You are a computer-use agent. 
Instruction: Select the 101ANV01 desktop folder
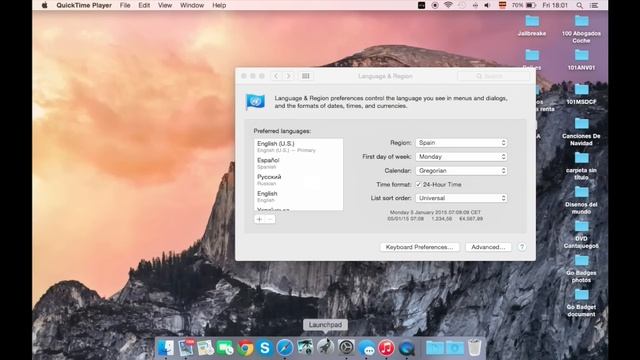point(581,60)
